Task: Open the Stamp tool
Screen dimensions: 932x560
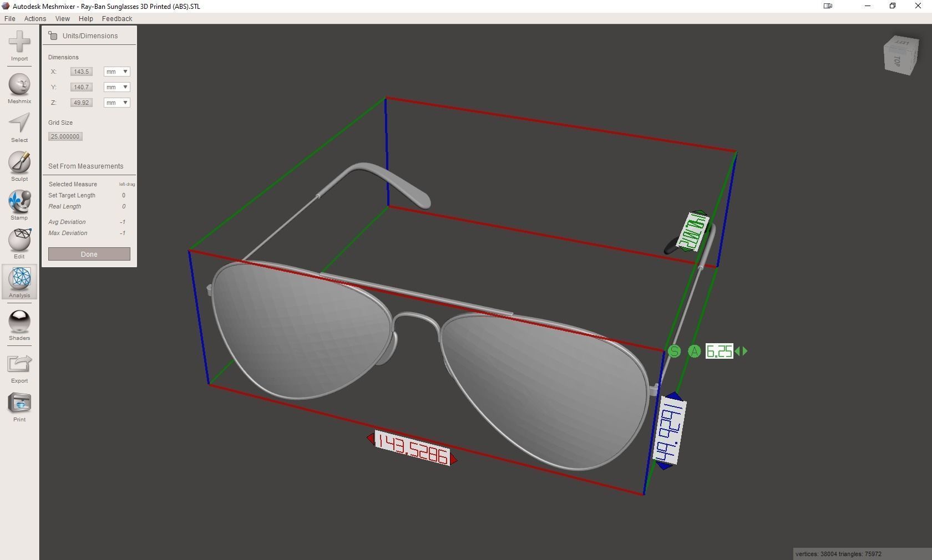Action: (19, 205)
